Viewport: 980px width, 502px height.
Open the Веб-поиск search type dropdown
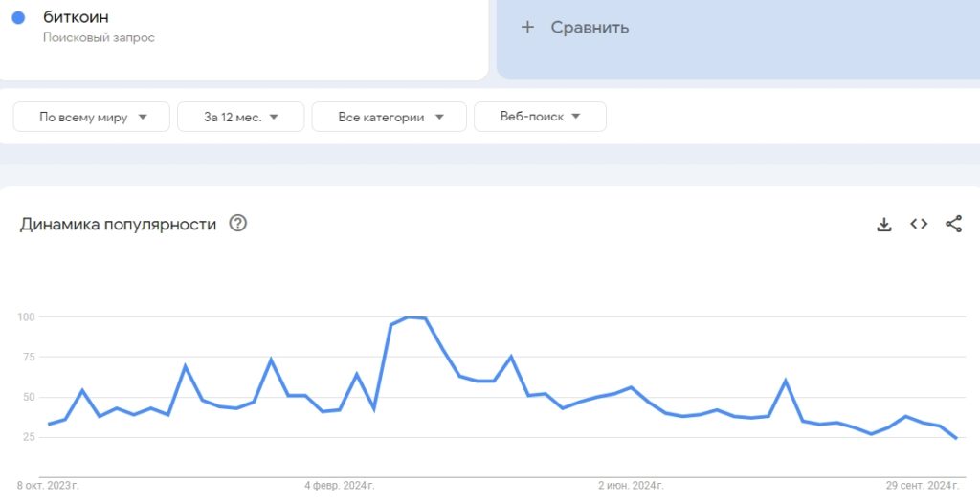point(540,117)
